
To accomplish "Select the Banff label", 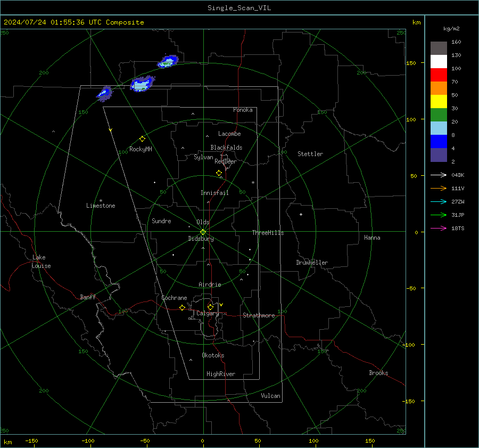I will 88,297.
